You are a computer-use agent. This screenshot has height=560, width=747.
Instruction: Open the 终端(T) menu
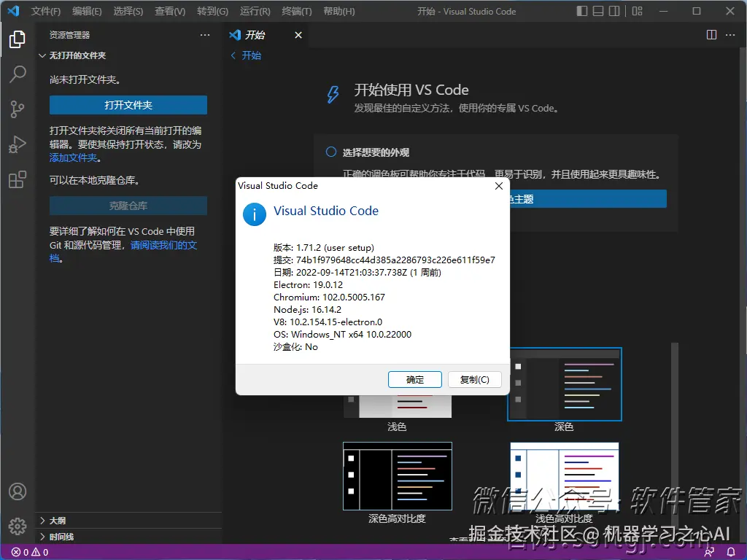[x=296, y=11]
